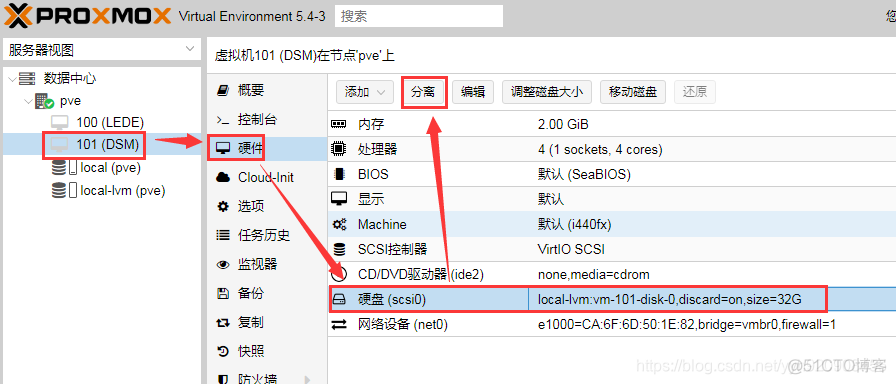Click the 2.00 GiB memory value

click(x=563, y=124)
